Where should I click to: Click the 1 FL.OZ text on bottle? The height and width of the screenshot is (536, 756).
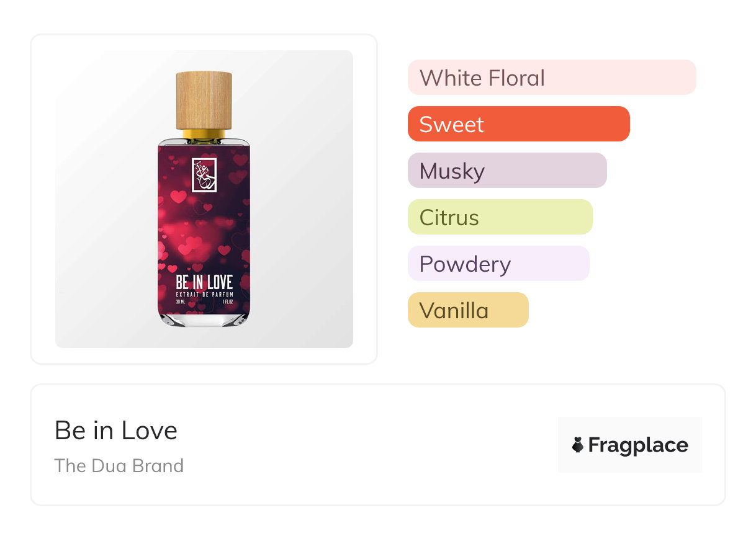point(226,302)
